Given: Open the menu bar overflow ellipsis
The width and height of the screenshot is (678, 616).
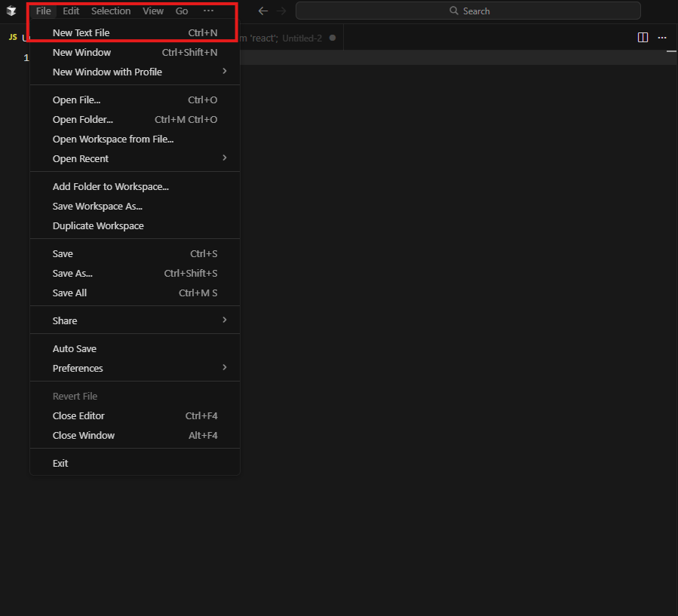Looking at the screenshot, I should click(x=208, y=11).
